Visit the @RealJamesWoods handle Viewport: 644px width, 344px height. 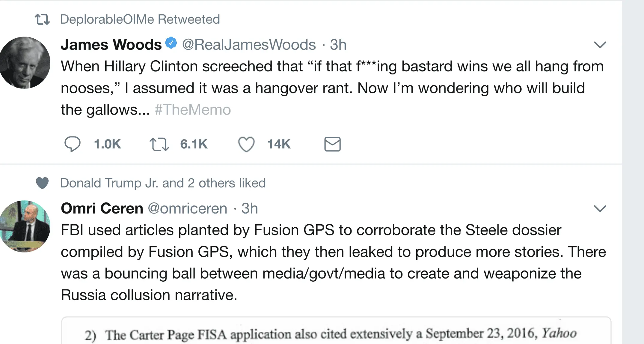pos(249,45)
